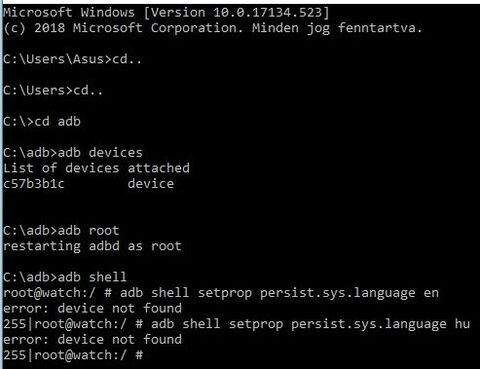Image resolution: width=480 pixels, height=369 pixels.
Task: Click the light window border at left edge
Action: tap(1, 184)
